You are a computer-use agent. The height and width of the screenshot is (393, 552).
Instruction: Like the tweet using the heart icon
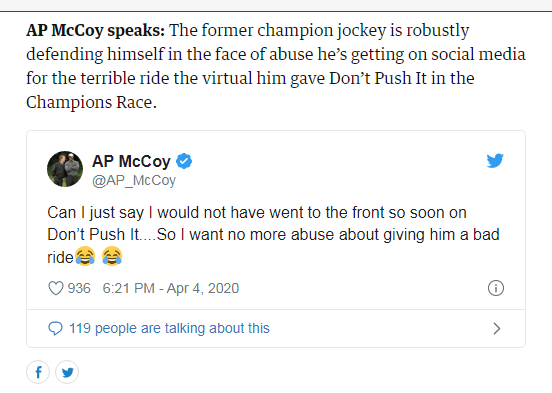coord(56,288)
